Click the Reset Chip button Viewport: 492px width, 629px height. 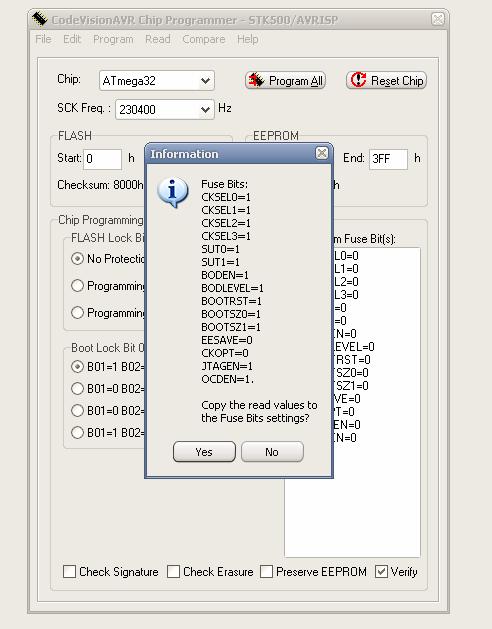(x=386, y=80)
